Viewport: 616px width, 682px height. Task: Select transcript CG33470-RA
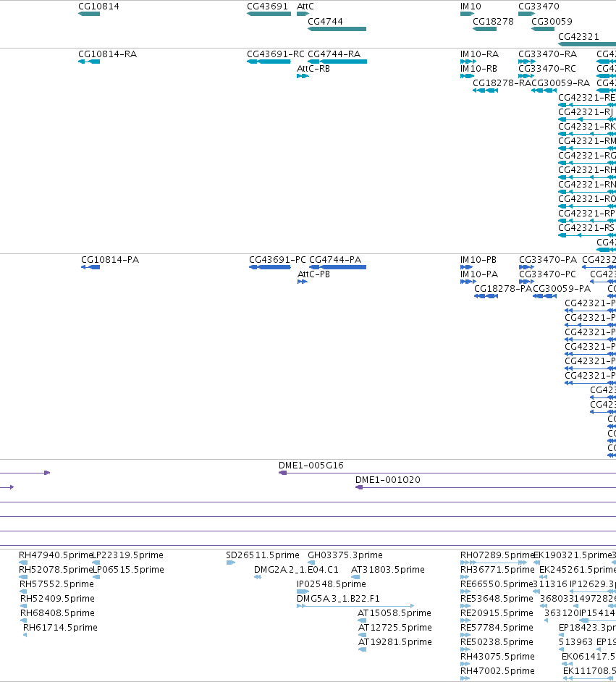[x=548, y=54]
